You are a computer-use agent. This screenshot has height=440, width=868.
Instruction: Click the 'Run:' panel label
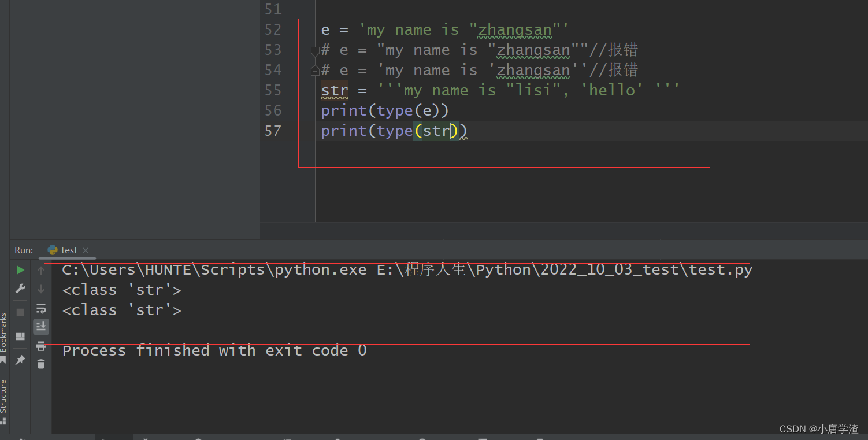[24, 250]
